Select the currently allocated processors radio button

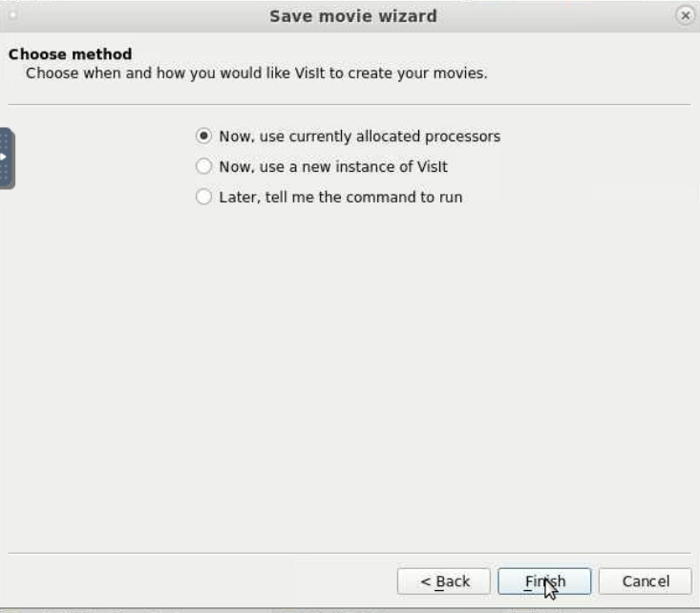(x=203, y=136)
